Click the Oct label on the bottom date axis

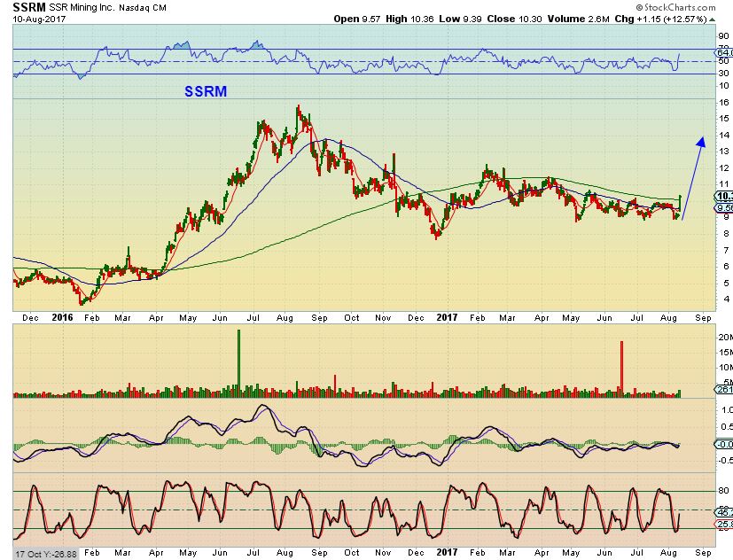(352, 553)
